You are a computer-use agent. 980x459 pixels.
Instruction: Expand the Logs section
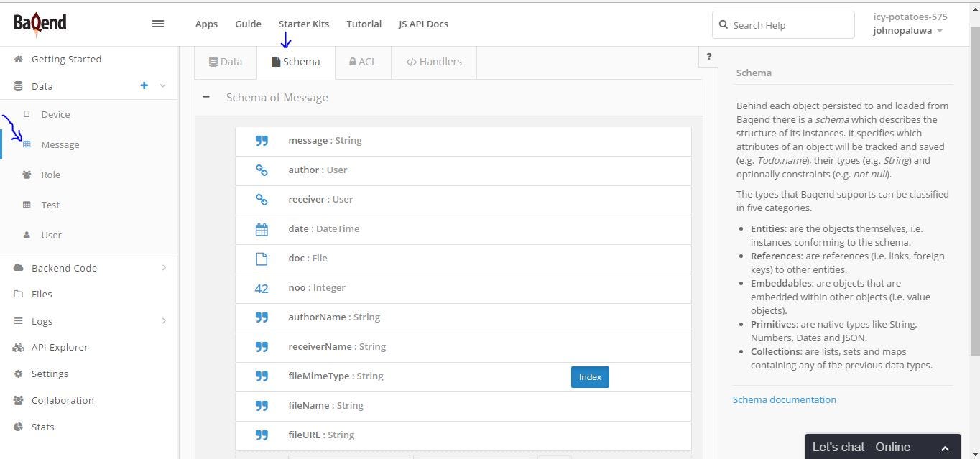pyautogui.click(x=42, y=321)
